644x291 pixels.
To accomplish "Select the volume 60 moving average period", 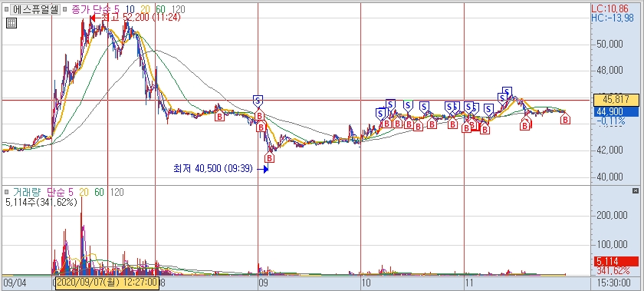I will 99,192.
